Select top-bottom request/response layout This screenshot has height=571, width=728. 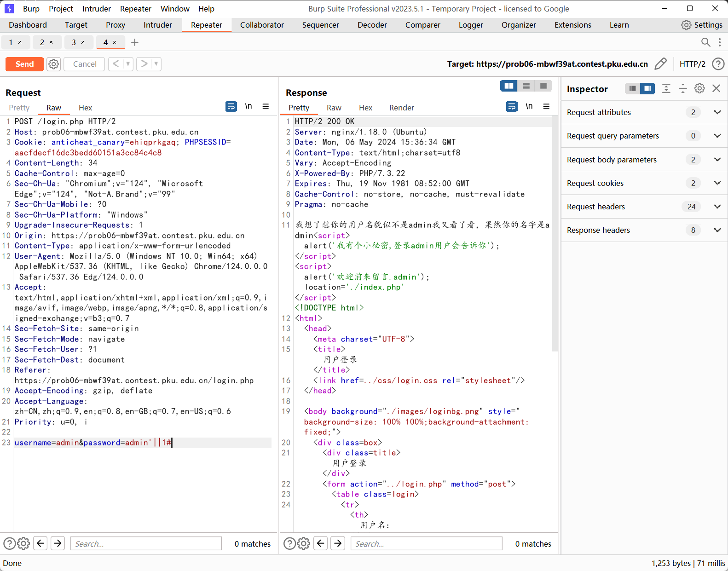click(x=526, y=86)
